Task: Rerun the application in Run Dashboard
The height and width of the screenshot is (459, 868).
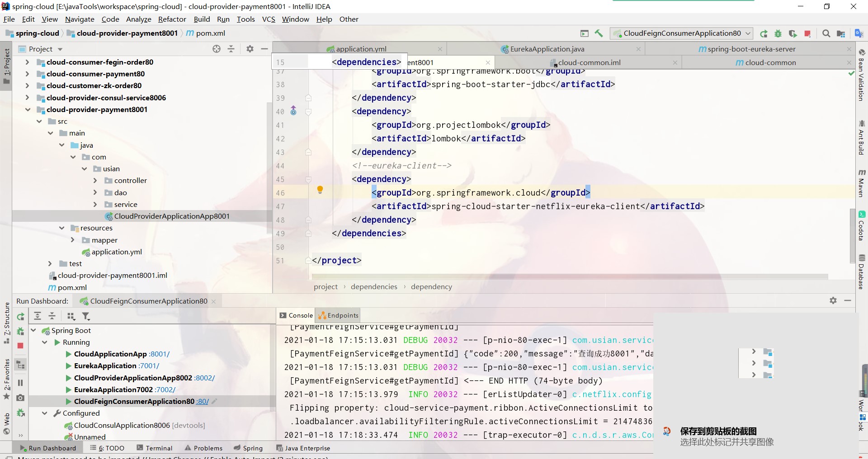Action: pyautogui.click(x=20, y=317)
